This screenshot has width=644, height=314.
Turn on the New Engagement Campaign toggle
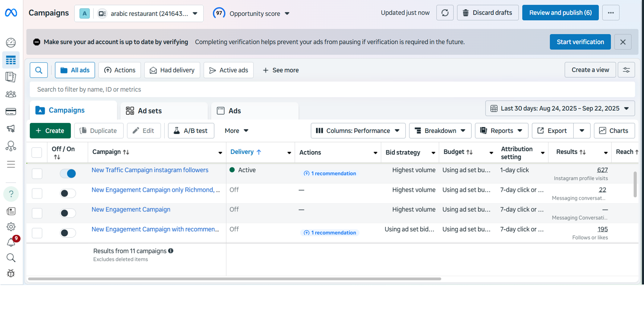point(68,213)
